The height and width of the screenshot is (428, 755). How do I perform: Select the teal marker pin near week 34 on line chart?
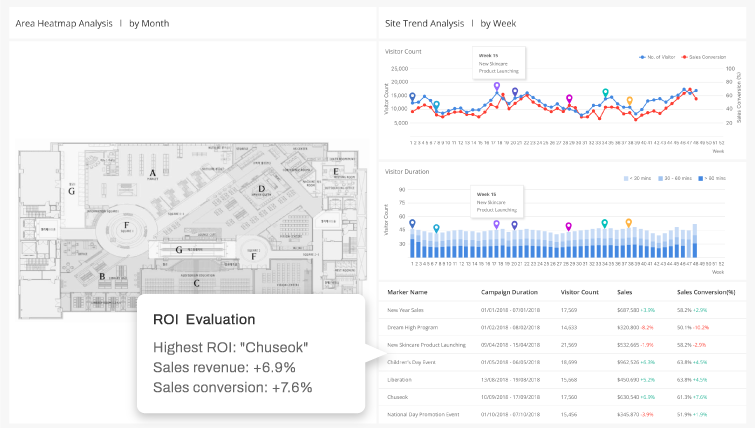pos(605,92)
